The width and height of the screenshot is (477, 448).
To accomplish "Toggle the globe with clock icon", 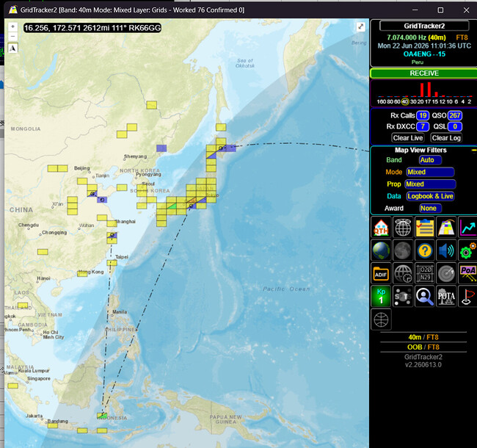I will point(403,273).
